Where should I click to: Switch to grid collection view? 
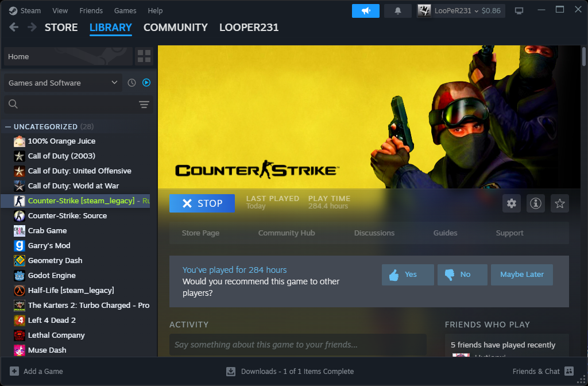pos(144,56)
